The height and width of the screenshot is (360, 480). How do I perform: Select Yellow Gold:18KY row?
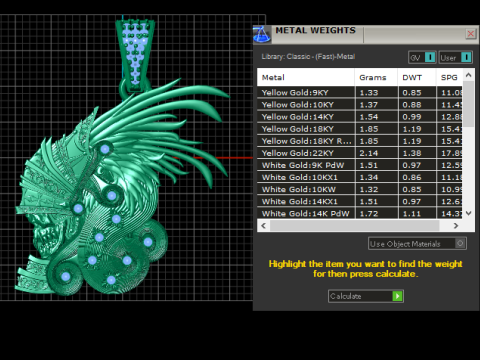point(360,129)
